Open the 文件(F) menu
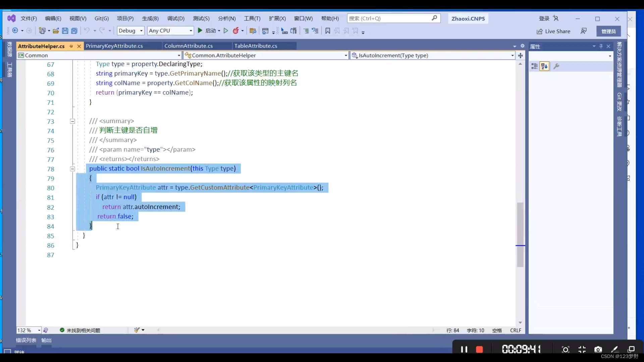 click(x=29, y=18)
